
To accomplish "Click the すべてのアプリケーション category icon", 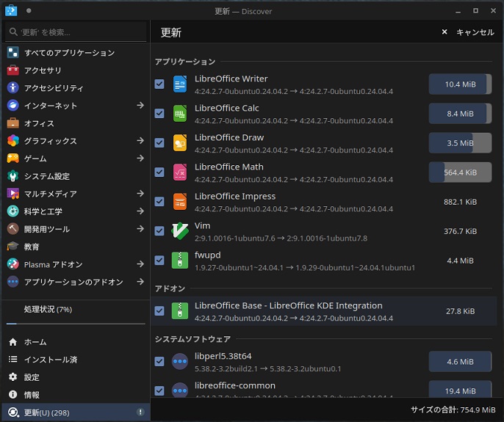I will [13, 52].
